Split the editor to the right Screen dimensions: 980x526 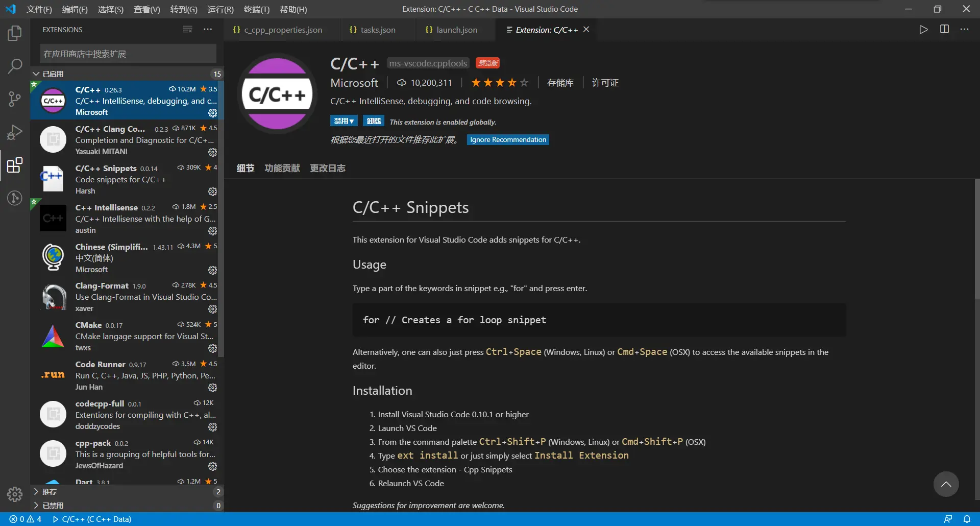(944, 30)
